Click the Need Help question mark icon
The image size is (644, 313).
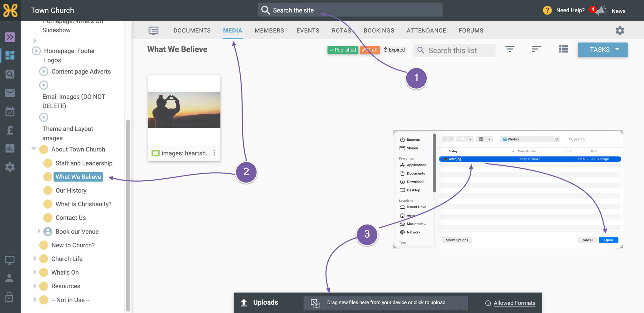(x=547, y=11)
